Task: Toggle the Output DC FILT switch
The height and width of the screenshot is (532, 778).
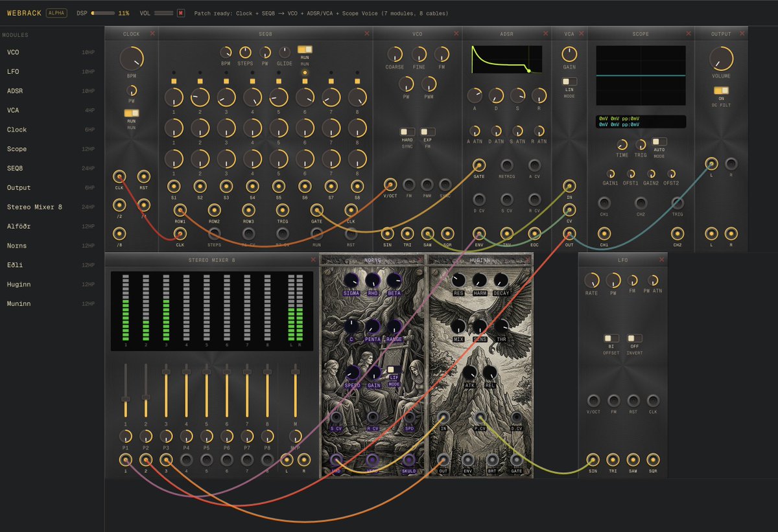Action: [721, 91]
